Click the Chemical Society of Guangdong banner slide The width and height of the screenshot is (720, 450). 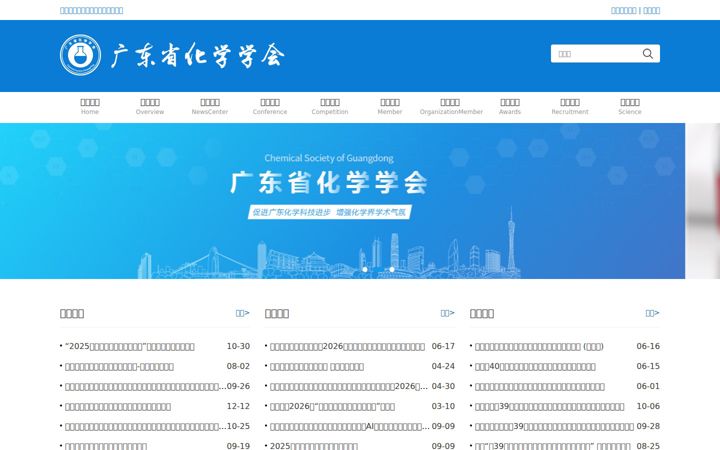tap(343, 201)
